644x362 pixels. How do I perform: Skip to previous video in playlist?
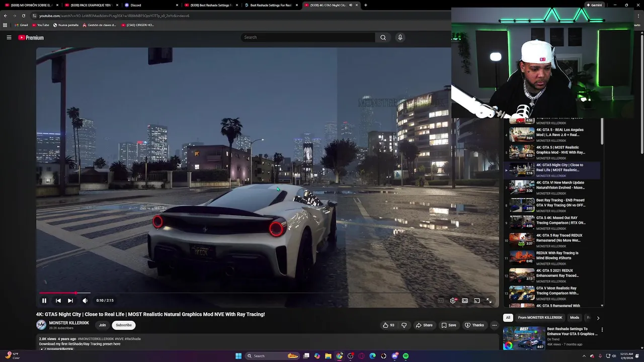(58, 301)
